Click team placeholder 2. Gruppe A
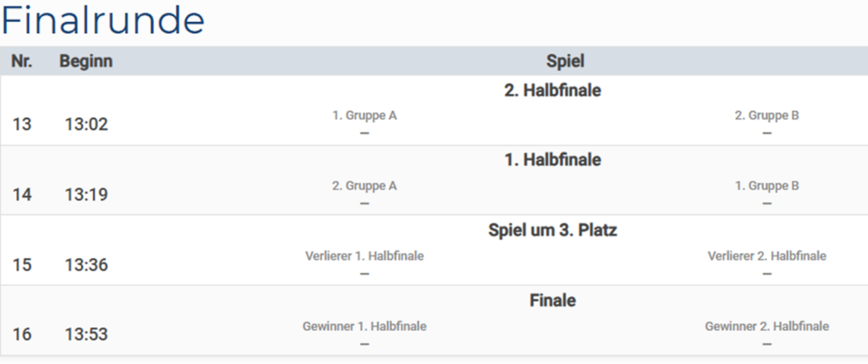 364,186
